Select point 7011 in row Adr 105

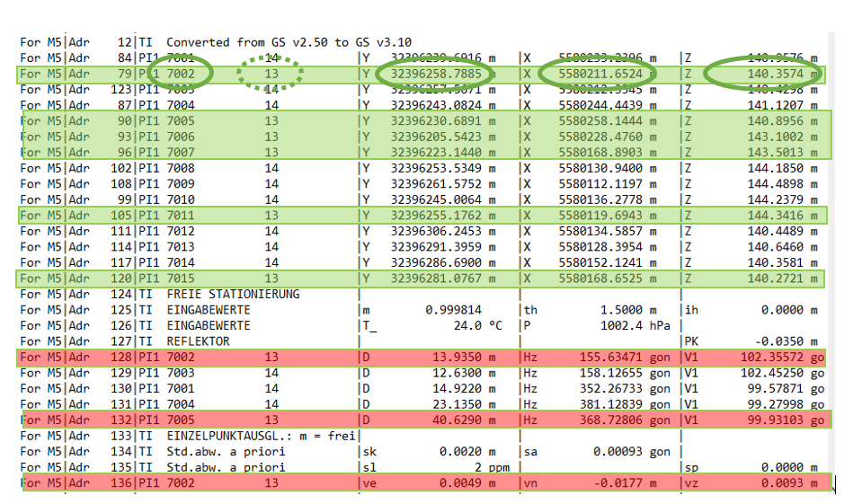point(181,216)
